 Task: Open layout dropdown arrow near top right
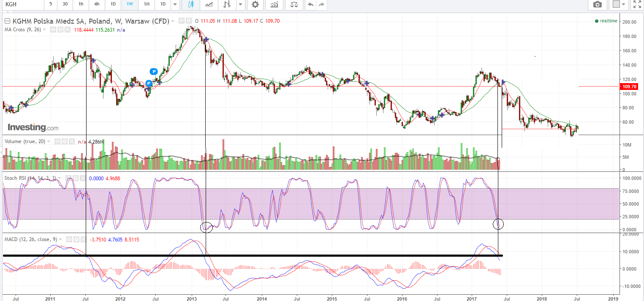coord(624,5)
